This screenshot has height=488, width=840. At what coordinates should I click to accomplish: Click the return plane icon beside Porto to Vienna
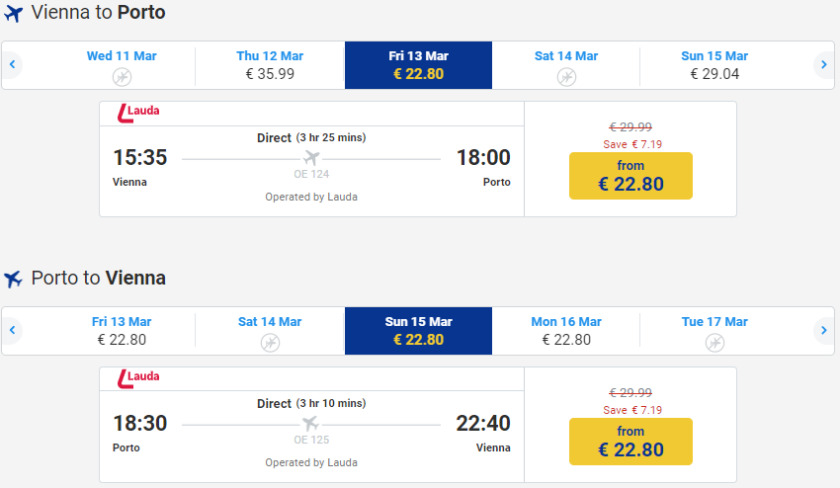point(13,278)
